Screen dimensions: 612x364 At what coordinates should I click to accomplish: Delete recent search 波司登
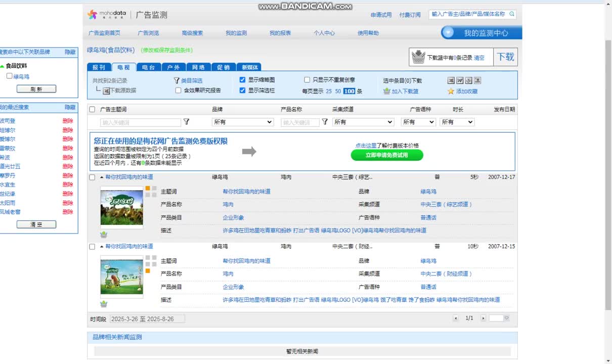point(68,121)
